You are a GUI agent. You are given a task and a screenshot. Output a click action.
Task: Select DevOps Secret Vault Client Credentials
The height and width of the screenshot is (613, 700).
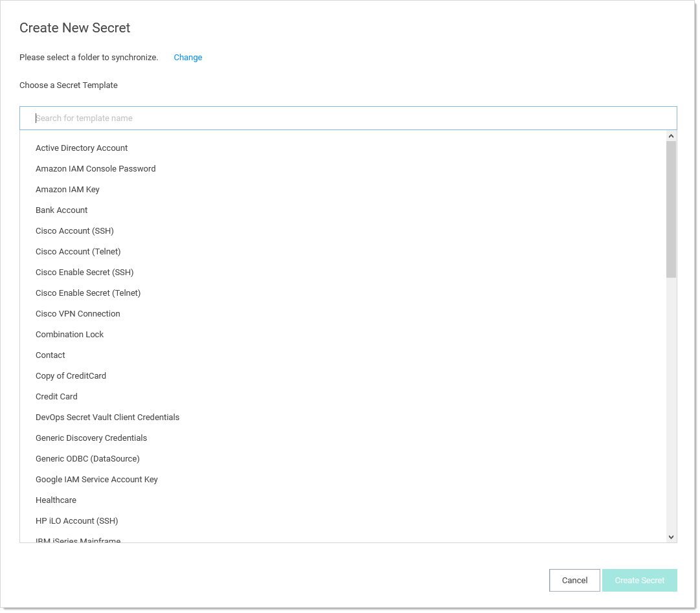click(x=107, y=418)
